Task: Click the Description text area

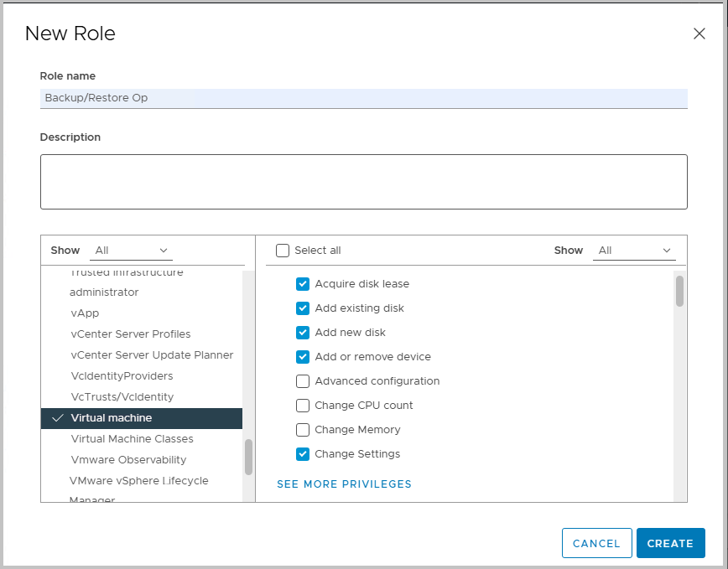Action: pyautogui.click(x=363, y=181)
